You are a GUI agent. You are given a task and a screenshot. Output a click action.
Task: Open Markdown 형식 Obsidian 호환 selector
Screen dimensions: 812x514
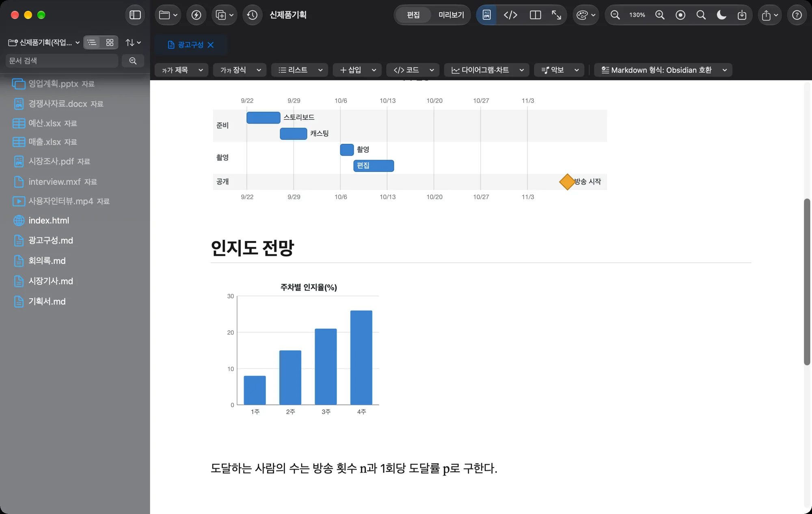click(663, 70)
